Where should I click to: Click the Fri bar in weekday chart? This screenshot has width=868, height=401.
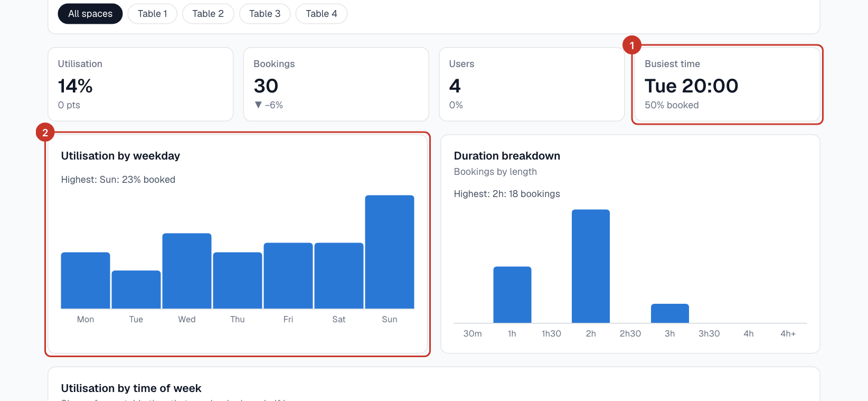pyautogui.click(x=288, y=276)
